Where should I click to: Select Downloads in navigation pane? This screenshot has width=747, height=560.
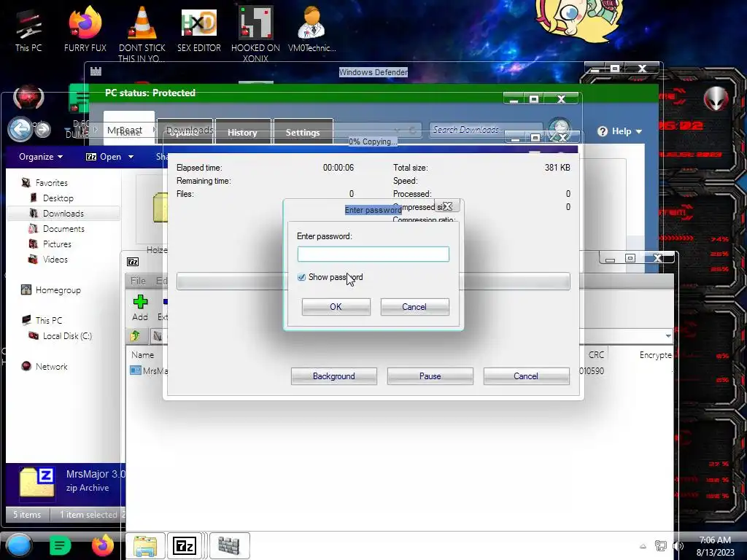click(63, 214)
